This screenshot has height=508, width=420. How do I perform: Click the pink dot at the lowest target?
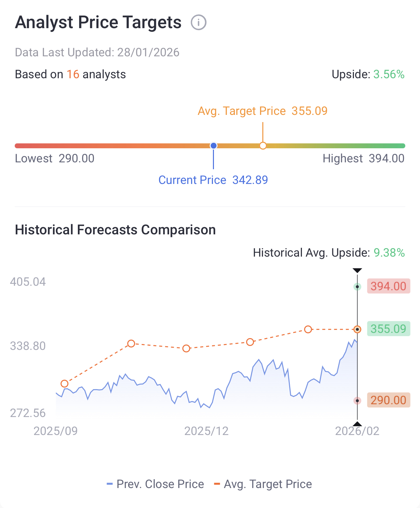(357, 400)
